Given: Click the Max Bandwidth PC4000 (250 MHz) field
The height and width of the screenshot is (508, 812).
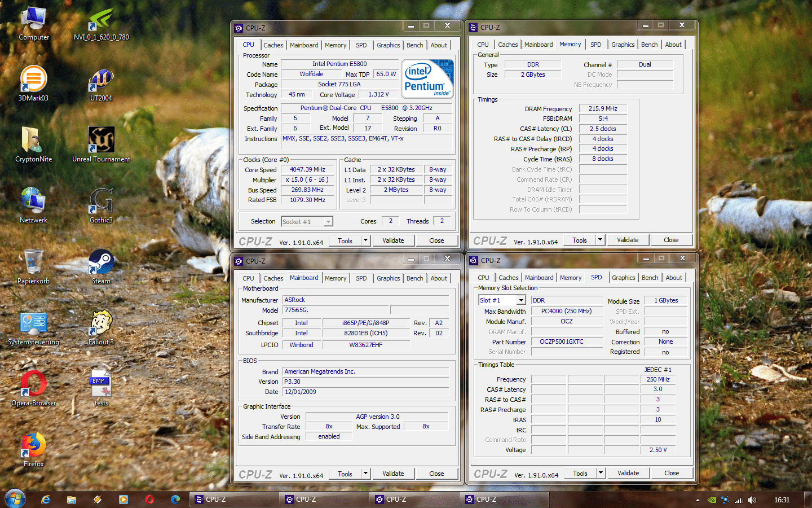Looking at the screenshot, I should 567,311.
